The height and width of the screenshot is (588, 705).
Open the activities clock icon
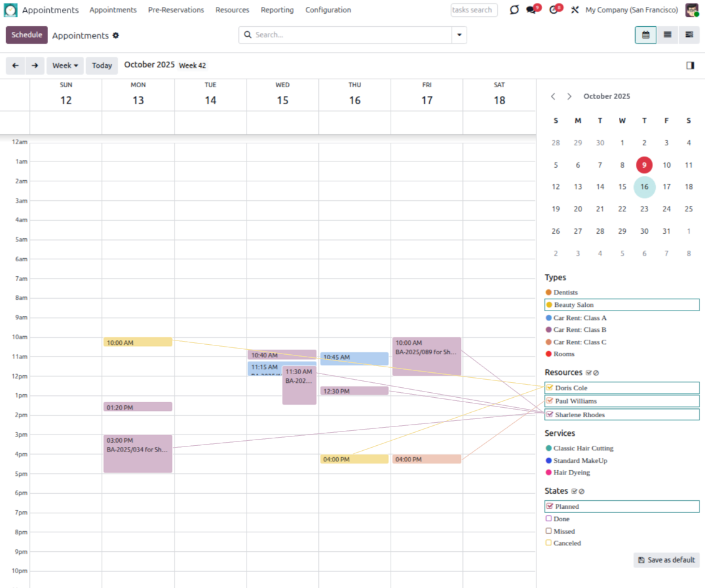point(553,10)
